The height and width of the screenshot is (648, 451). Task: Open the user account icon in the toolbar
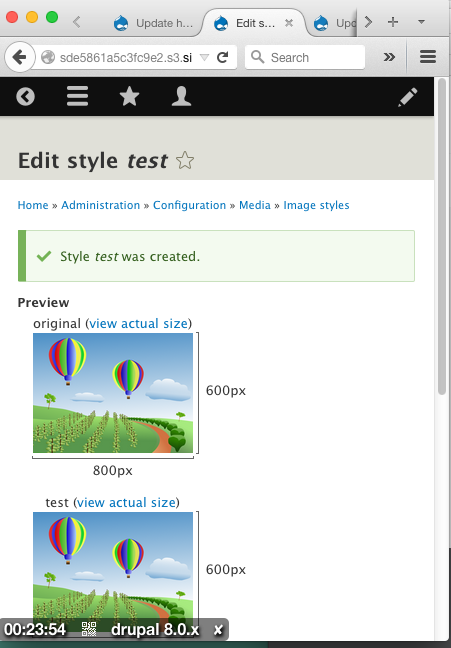[181, 96]
